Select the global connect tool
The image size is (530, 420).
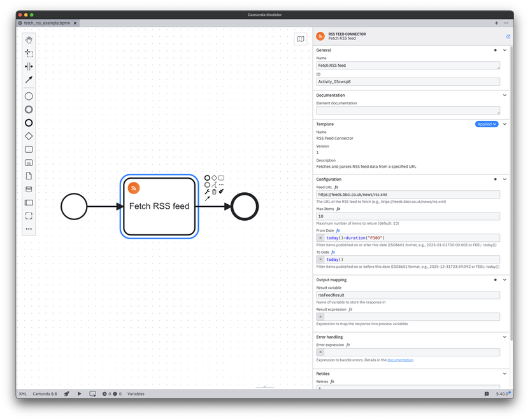pyautogui.click(x=28, y=79)
